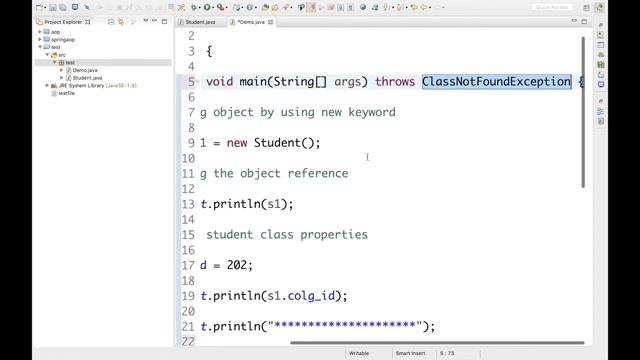Expand the aop project node
The image size is (640, 360).
point(40,31)
